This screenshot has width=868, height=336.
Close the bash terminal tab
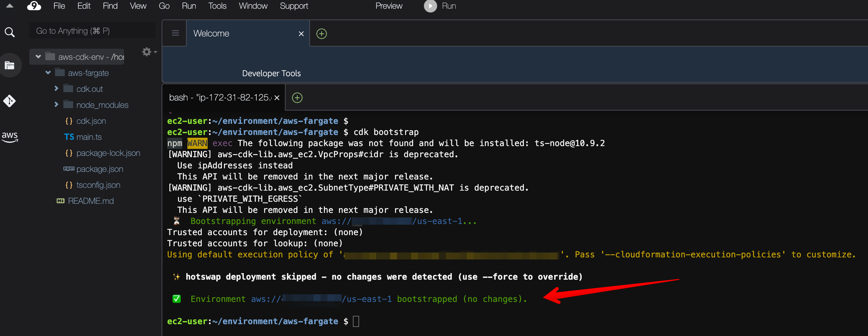click(277, 98)
